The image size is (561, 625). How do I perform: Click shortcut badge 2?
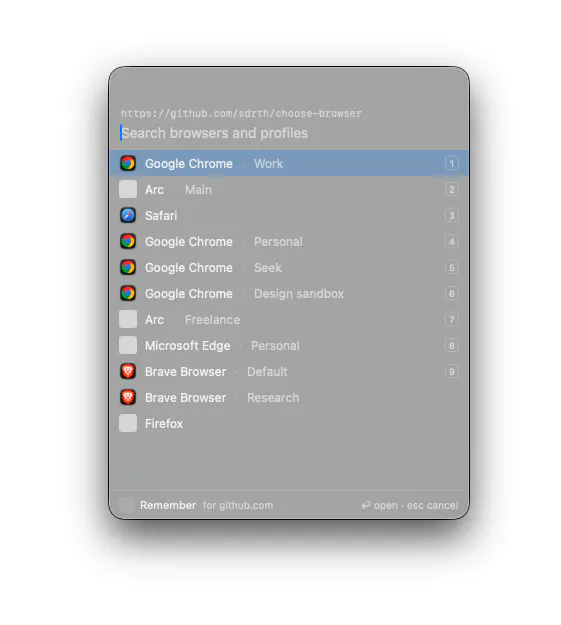click(x=452, y=189)
